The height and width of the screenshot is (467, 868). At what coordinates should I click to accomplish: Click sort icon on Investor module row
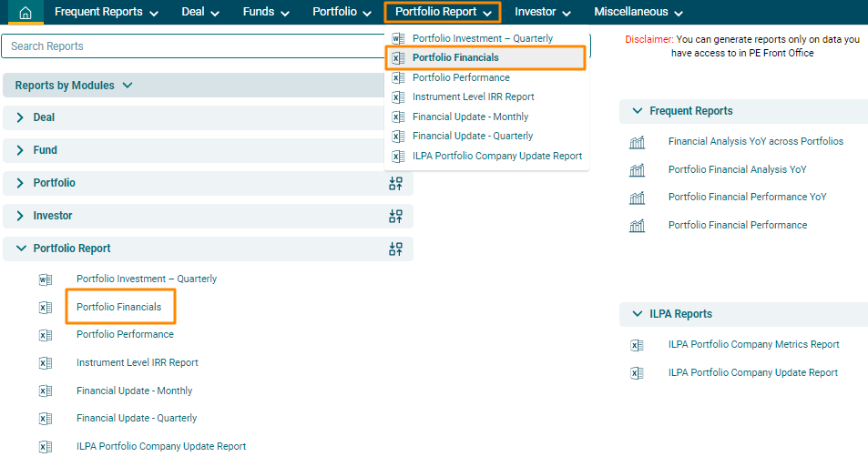pos(395,216)
